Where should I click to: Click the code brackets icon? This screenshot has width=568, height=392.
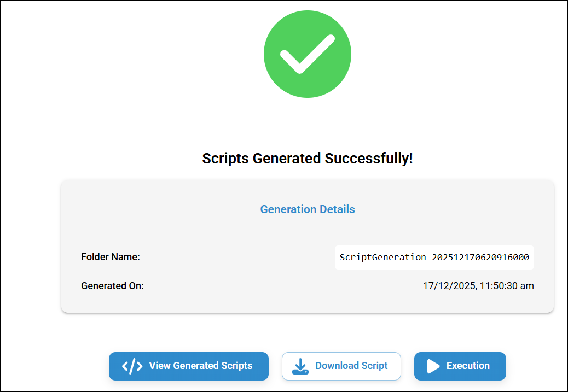tap(132, 366)
